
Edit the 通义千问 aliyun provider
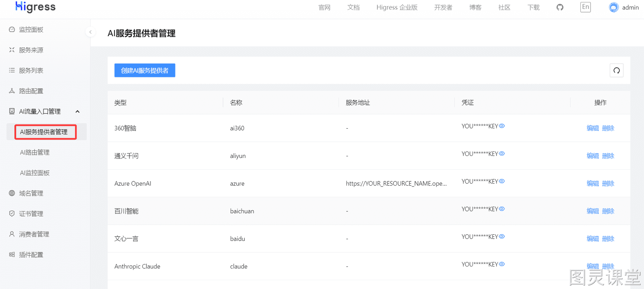point(592,156)
